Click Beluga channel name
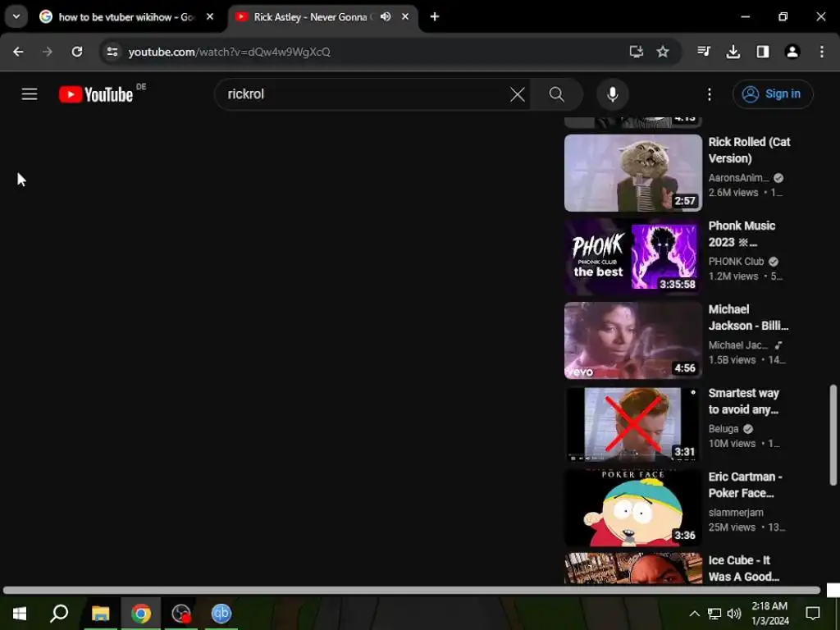 (x=724, y=428)
